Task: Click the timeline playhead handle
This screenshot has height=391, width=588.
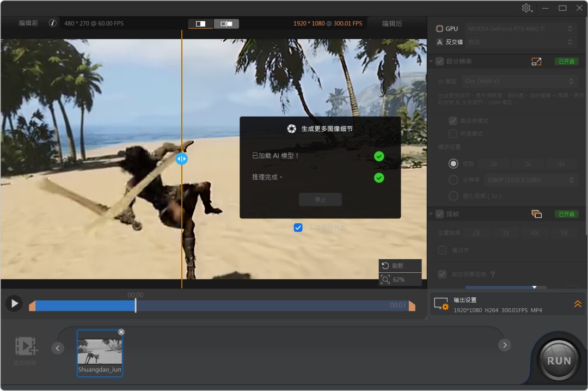Action: [x=136, y=306]
